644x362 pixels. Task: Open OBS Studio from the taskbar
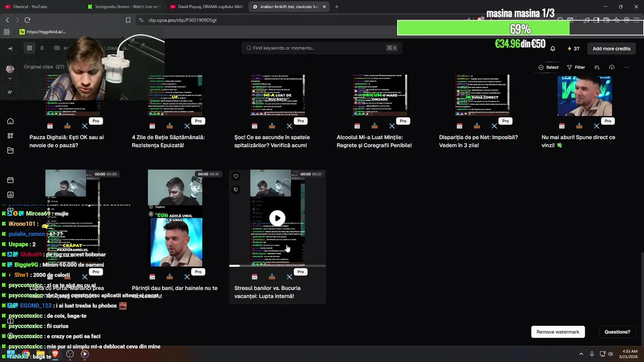point(70,354)
